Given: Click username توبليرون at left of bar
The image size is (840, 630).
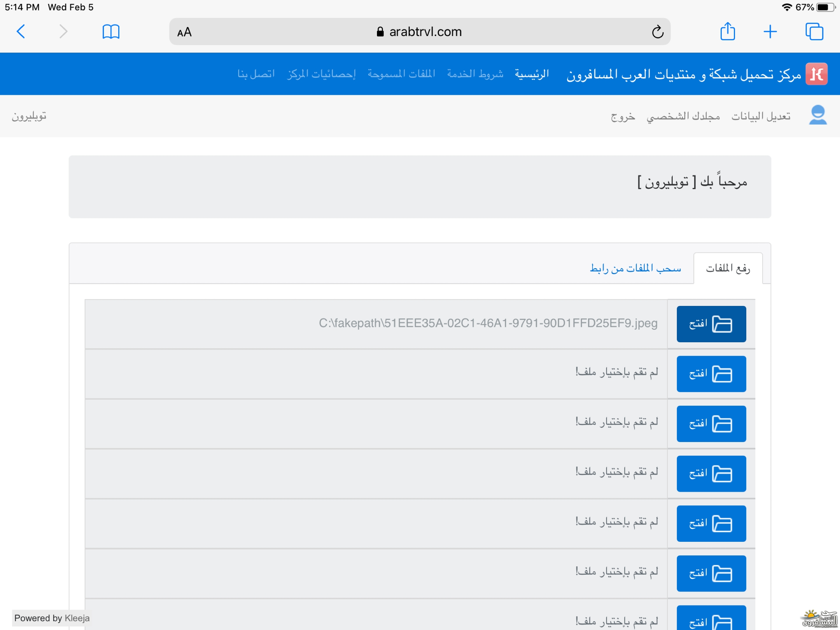Looking at the screenshot, I should point(29,116).
